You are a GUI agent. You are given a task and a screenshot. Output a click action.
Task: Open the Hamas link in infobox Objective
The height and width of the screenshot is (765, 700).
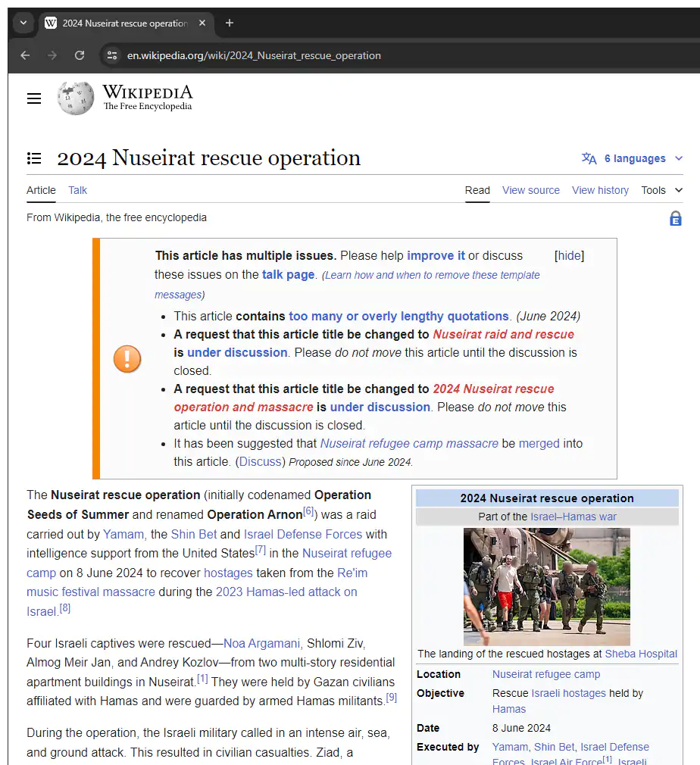509,709
